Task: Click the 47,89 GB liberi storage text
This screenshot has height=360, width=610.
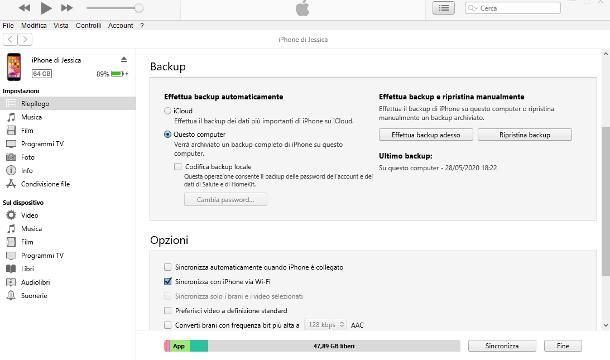Action: click(334, 346)
